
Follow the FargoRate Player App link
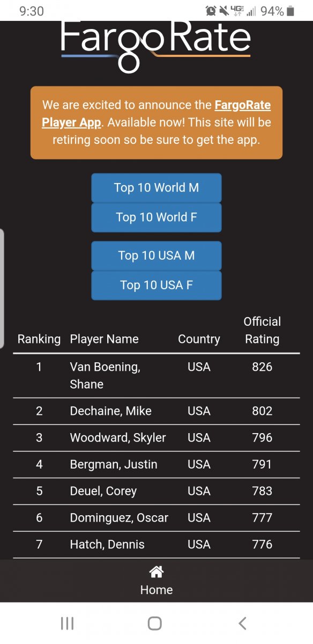156,113
